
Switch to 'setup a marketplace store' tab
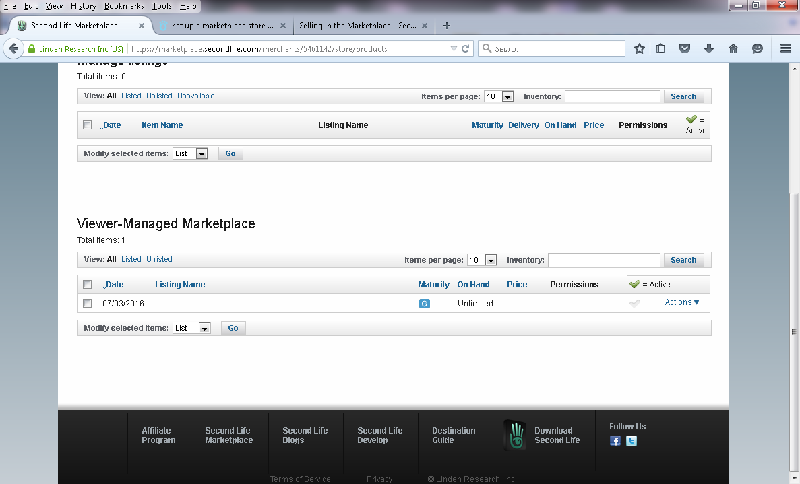pyautogui.click(x=222, y=25)
